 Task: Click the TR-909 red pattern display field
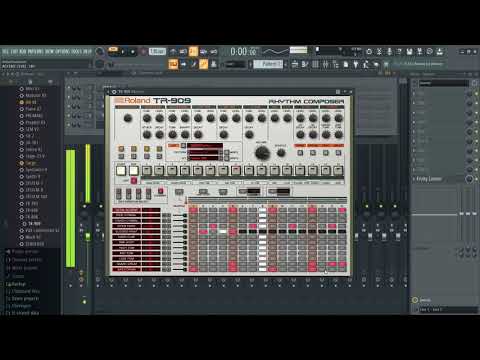205,146
